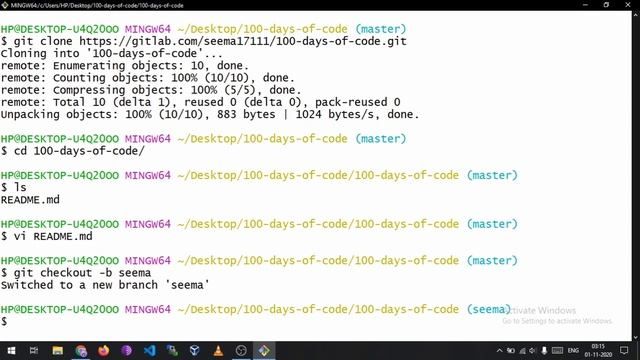640x360 pixels.
Task: Open Task View from the taskbar
Action: 34,351
